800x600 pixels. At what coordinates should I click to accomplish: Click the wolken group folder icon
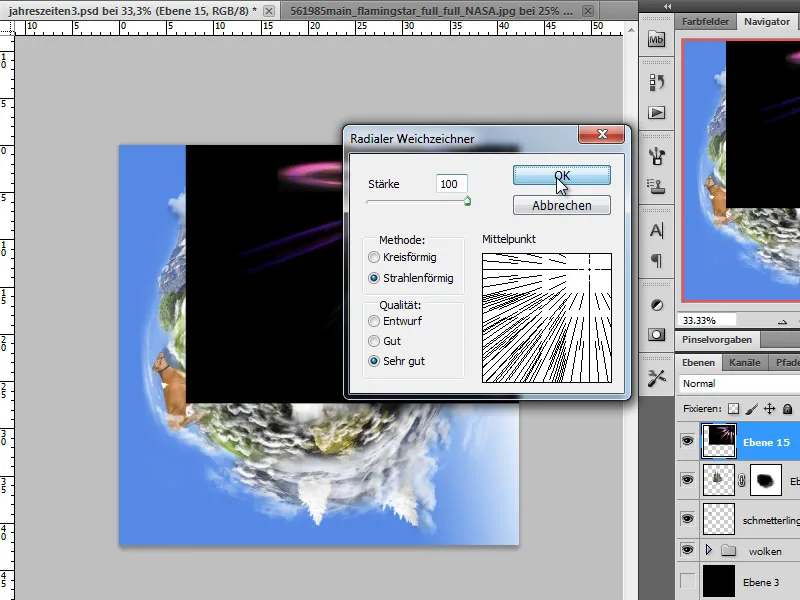click(x=729, y=551)
